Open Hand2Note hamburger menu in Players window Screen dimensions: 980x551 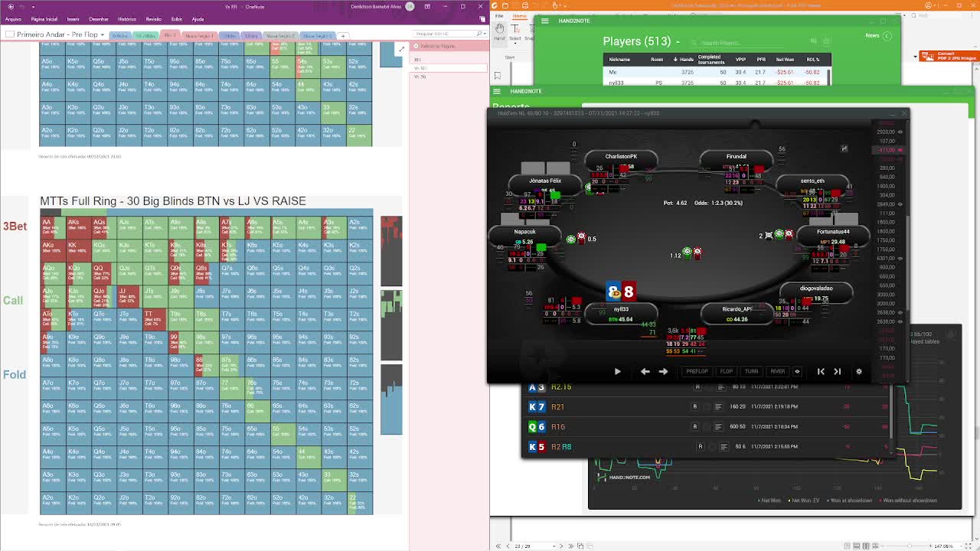(544, 21)
